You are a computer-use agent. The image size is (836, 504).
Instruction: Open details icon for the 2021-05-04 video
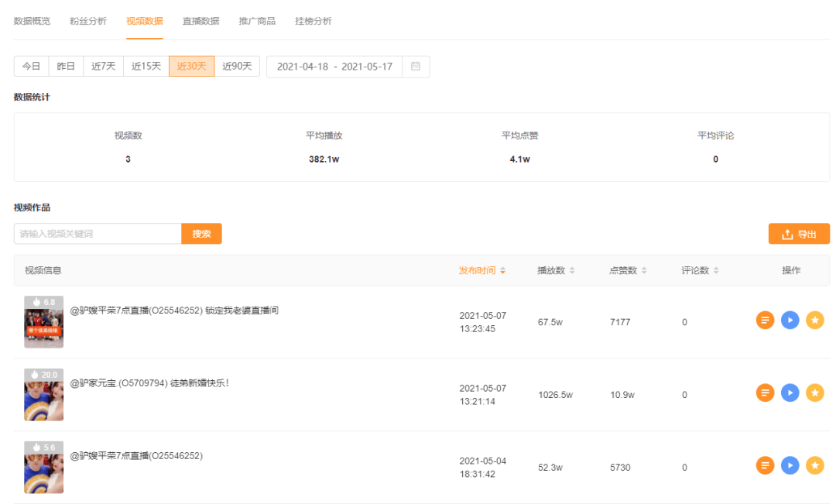coord(765,465)
